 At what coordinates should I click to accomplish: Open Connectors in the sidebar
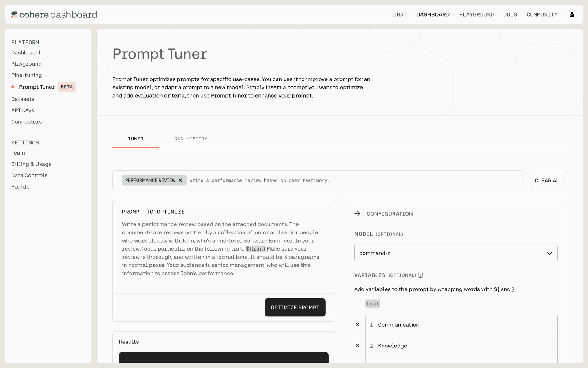point(26,122)
